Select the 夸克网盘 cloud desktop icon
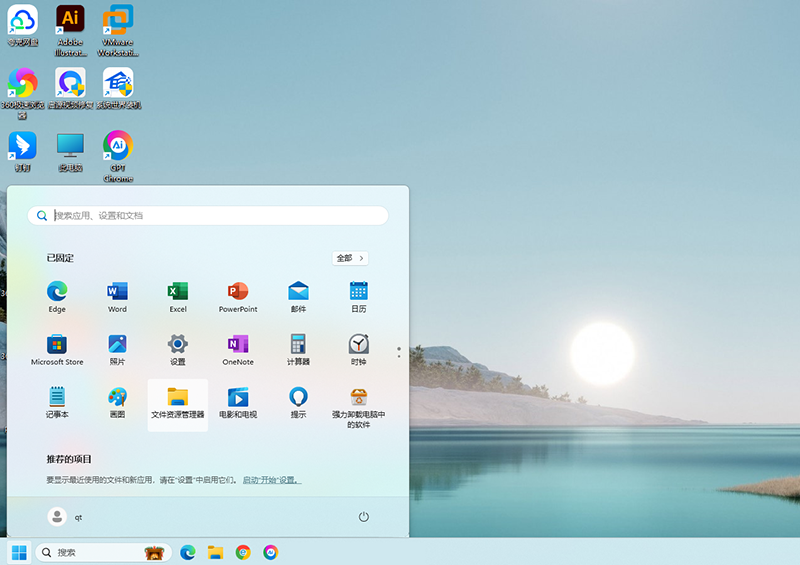The width and height of the screenshot is (800, 565). pos(22,26)
